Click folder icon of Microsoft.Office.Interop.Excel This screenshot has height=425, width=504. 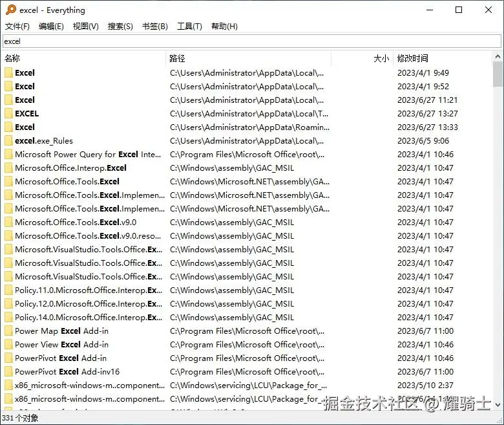(x=8, y=168)
